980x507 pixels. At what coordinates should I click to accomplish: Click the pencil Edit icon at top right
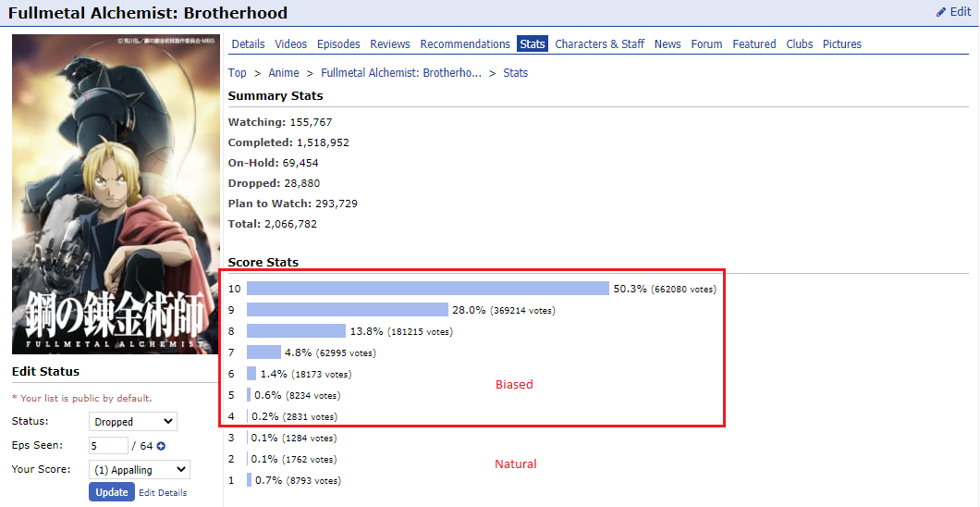(x=941, y=12)
